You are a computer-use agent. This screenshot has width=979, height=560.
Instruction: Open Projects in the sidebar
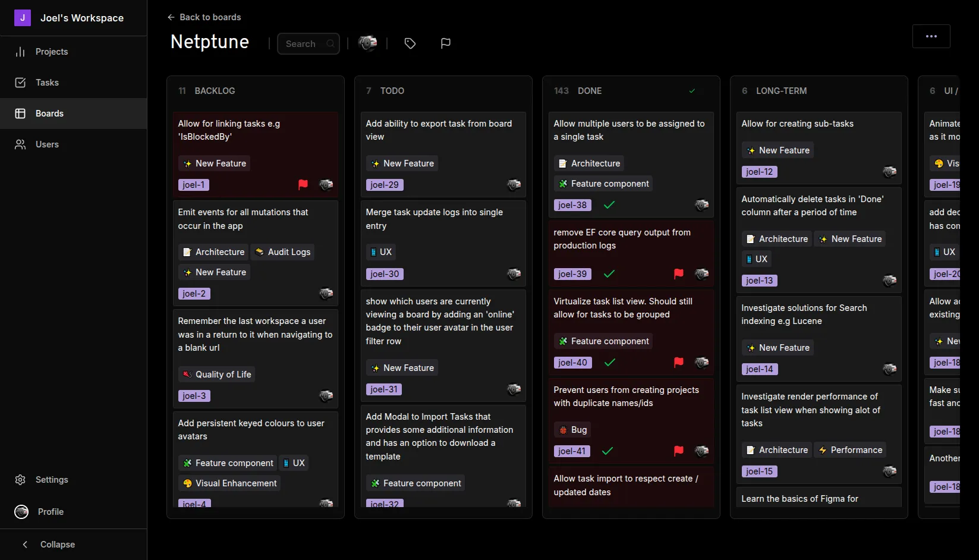tap(51, 52)
